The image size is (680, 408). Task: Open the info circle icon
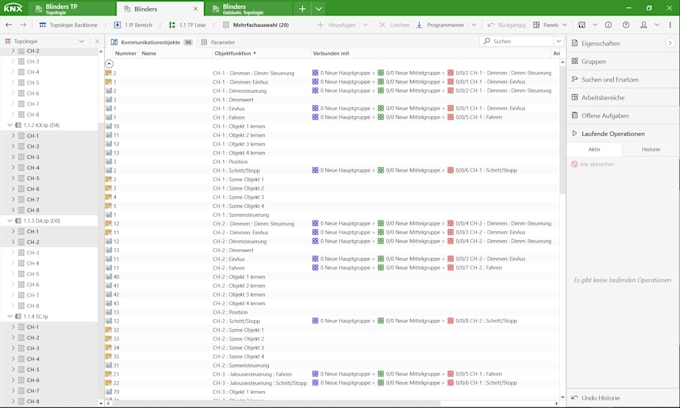608,25
